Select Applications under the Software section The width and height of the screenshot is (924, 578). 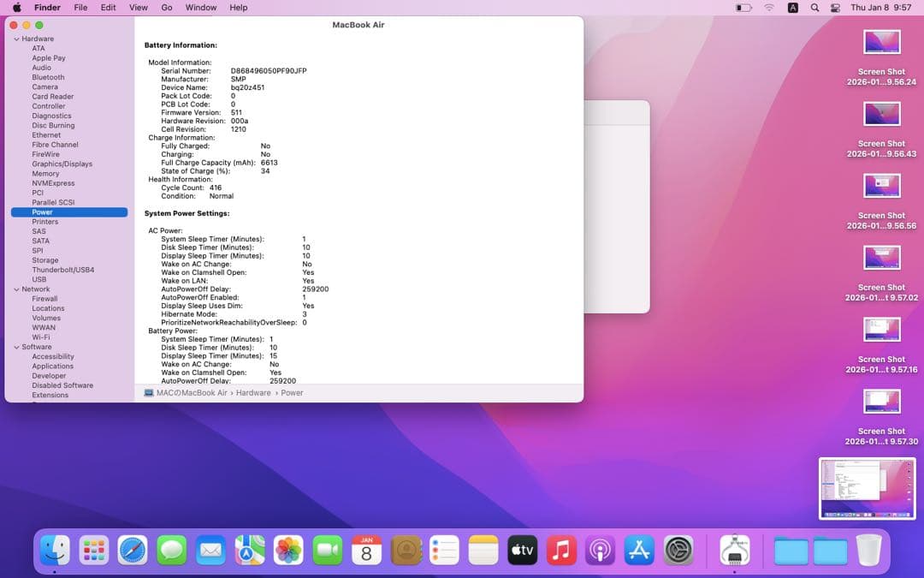pos(54,366)
